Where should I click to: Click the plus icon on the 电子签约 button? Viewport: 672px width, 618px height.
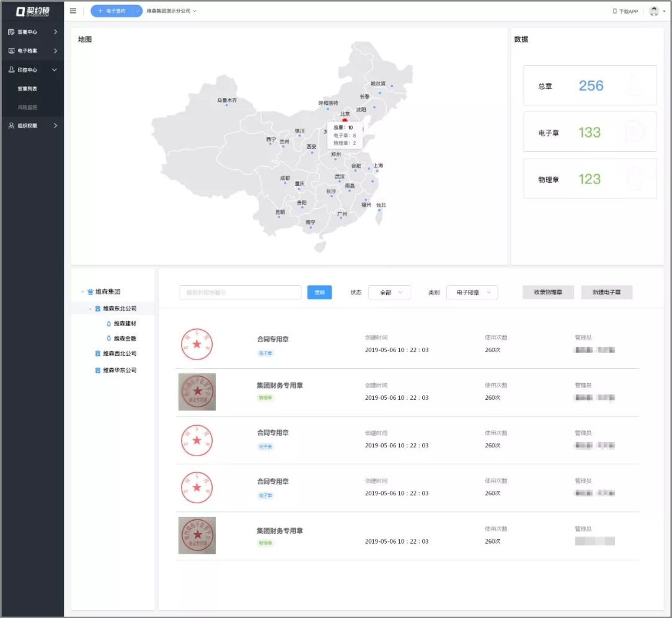[x=100, y=11]
